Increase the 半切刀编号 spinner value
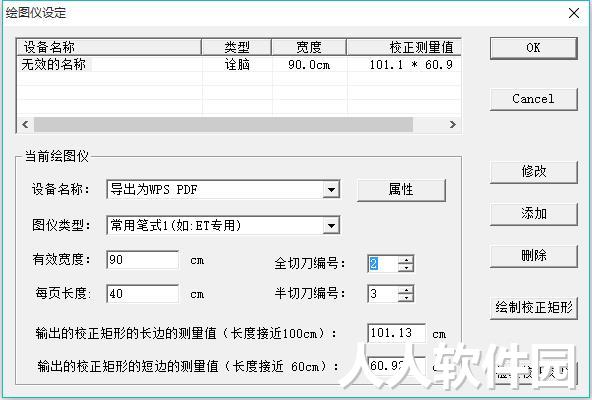The height and width of the screenshot is (400, 592). point(406,290)
